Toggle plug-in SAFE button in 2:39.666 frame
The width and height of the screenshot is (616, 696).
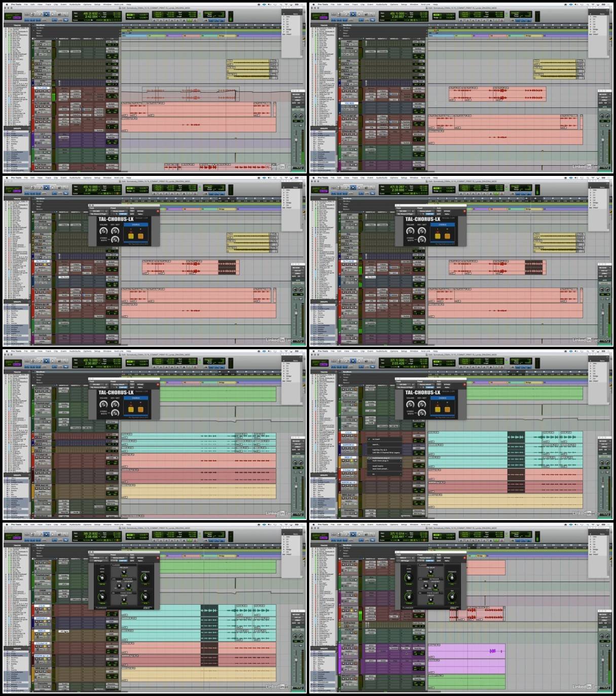click(x=438, y=214)
